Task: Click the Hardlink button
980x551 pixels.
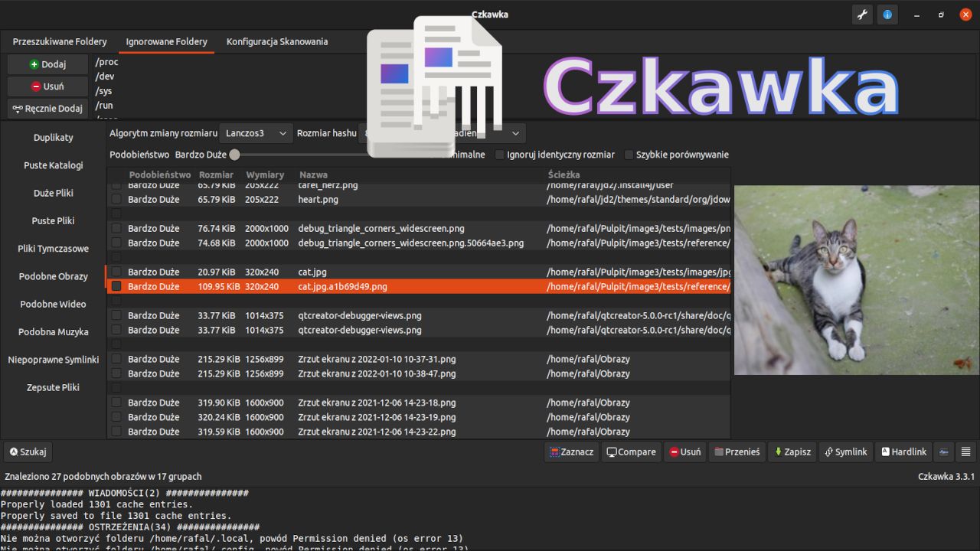Action: (903, 452)
